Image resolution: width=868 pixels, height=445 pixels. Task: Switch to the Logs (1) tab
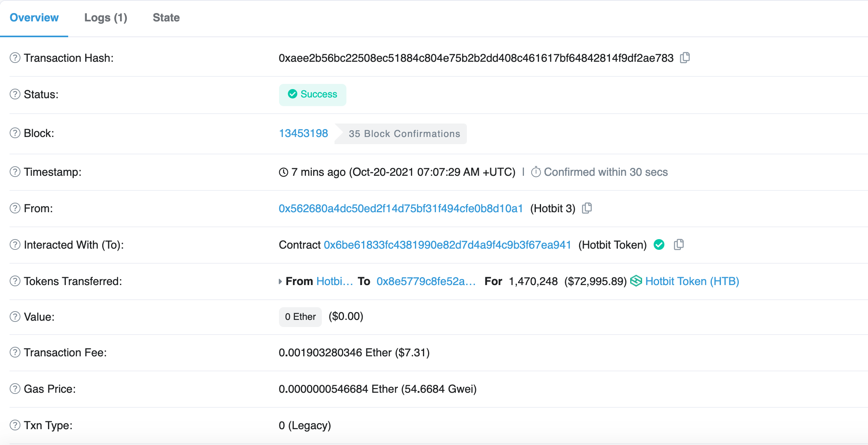pos(105,18)
